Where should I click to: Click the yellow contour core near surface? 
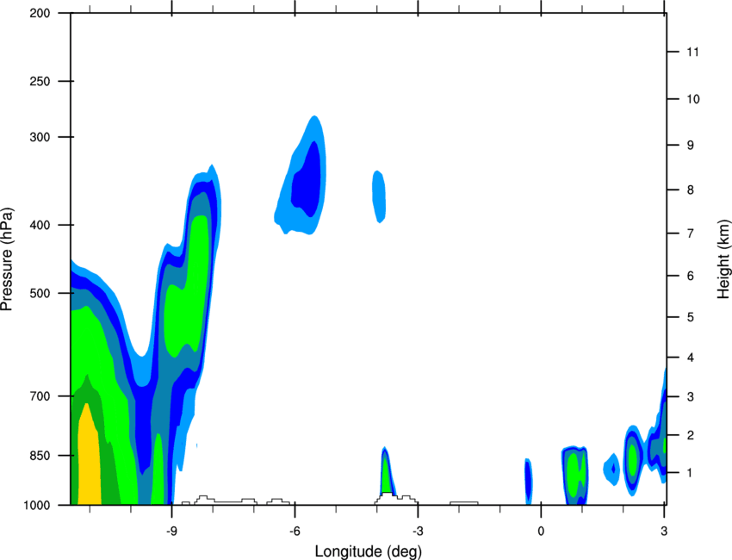tap(89, 456)
